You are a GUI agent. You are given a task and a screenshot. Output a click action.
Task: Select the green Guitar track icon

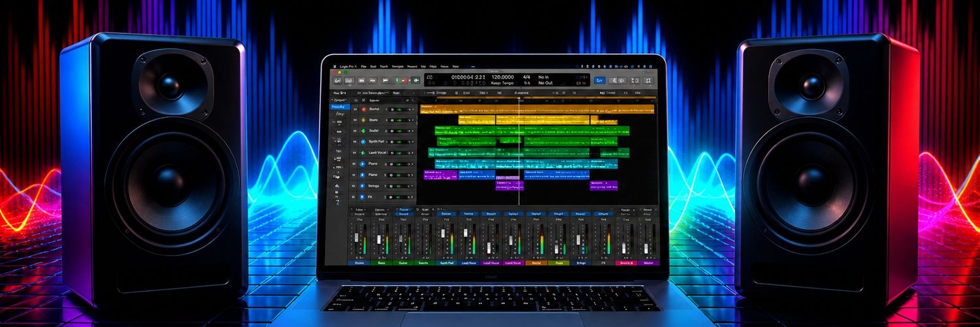click(363, 131)
